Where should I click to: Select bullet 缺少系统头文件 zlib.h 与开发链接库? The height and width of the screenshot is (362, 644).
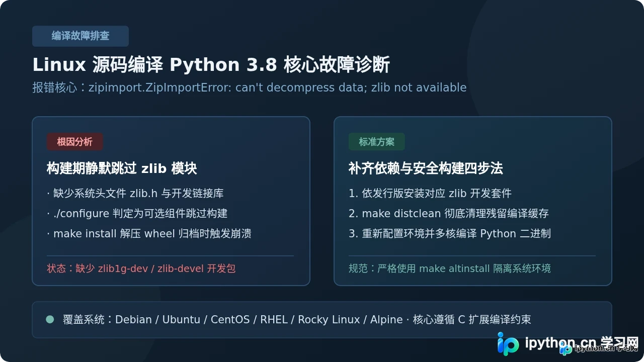tap(135, 193)
